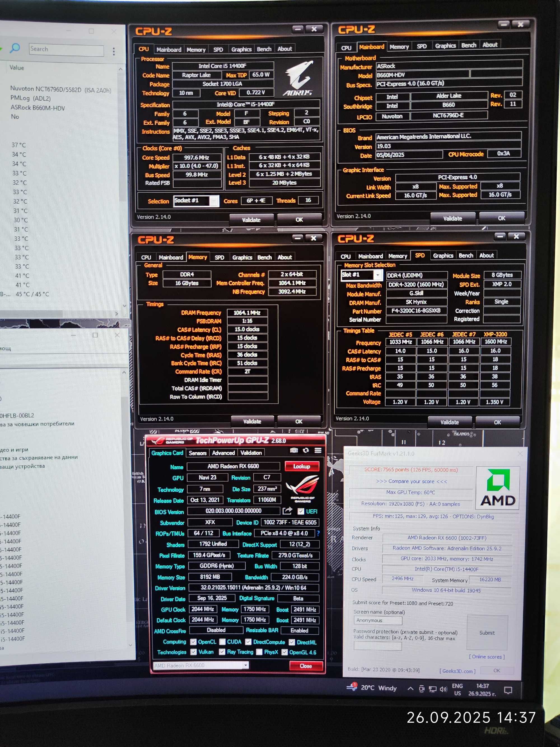The image size is (560, 747).
Task: Click the Compare your score link in FurMark
Action: point(411,481)
